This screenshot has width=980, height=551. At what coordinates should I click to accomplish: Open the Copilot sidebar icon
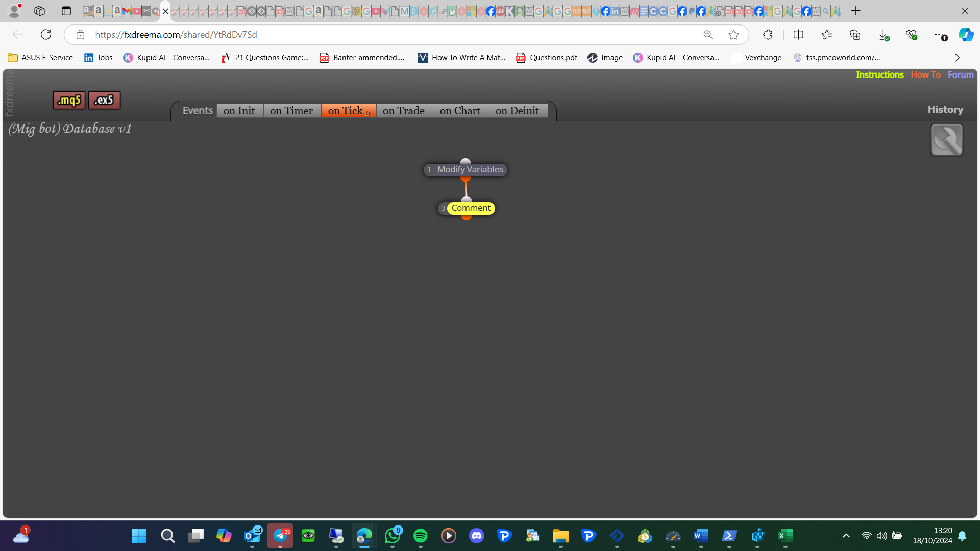966,35
